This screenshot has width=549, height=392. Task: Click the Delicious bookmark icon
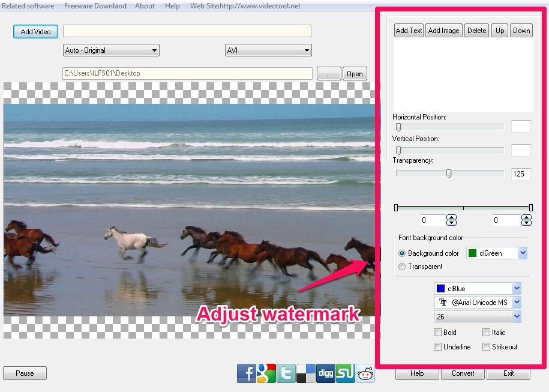(306, 373)
